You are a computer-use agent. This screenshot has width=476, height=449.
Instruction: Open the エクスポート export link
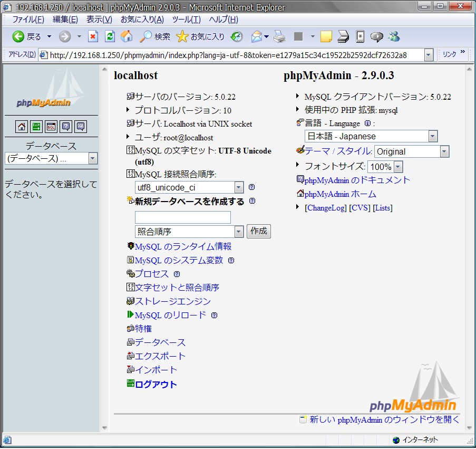tap(160, 357)
